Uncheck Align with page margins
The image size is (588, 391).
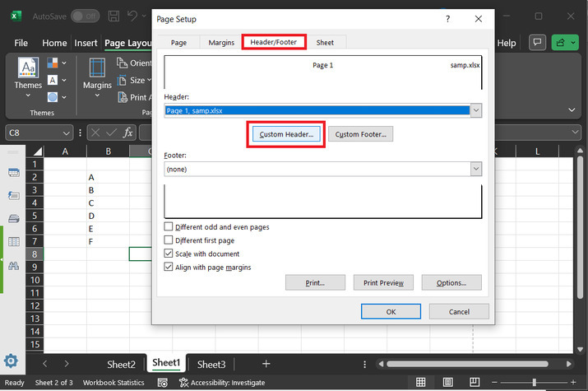169,267
